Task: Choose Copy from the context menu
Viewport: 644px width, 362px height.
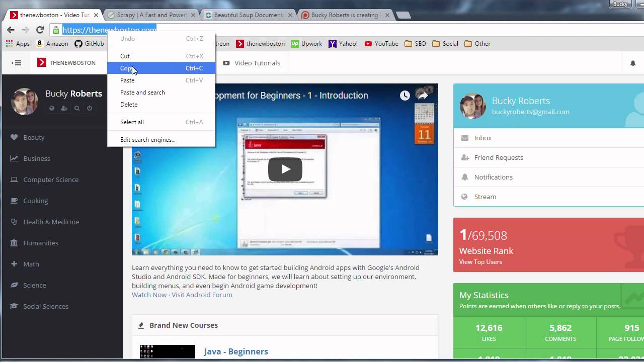Action: [x=161, y=68]
